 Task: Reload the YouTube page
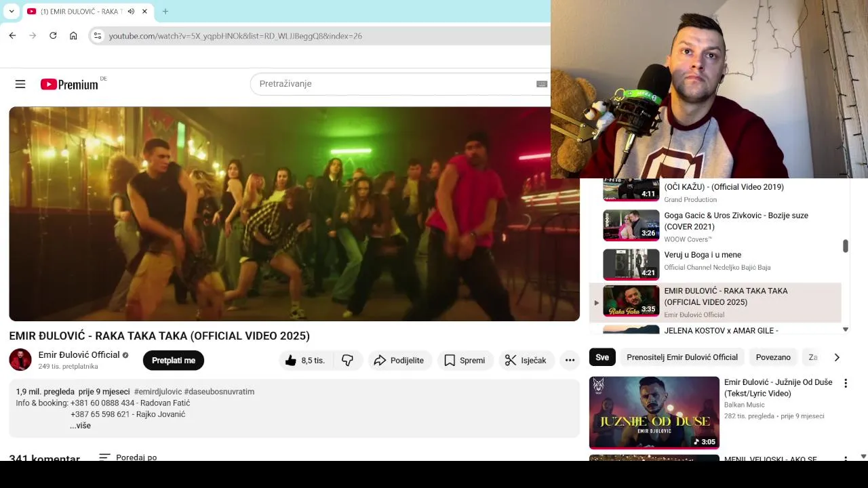[53, 36]
